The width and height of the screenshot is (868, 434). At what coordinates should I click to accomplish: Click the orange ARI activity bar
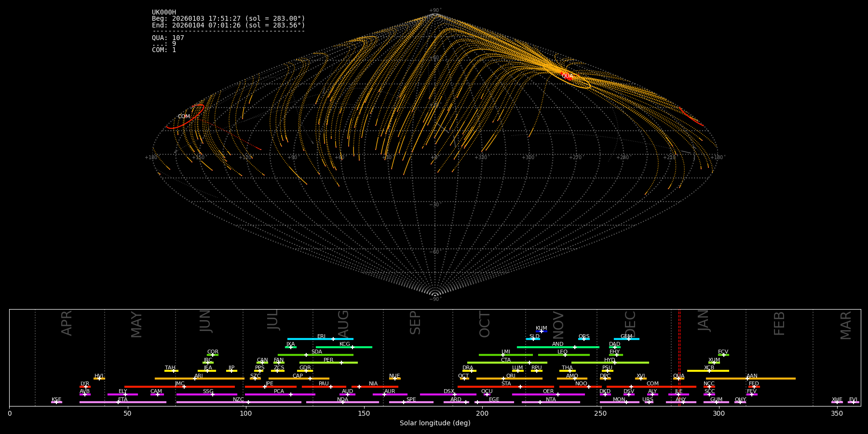(200, 379)
